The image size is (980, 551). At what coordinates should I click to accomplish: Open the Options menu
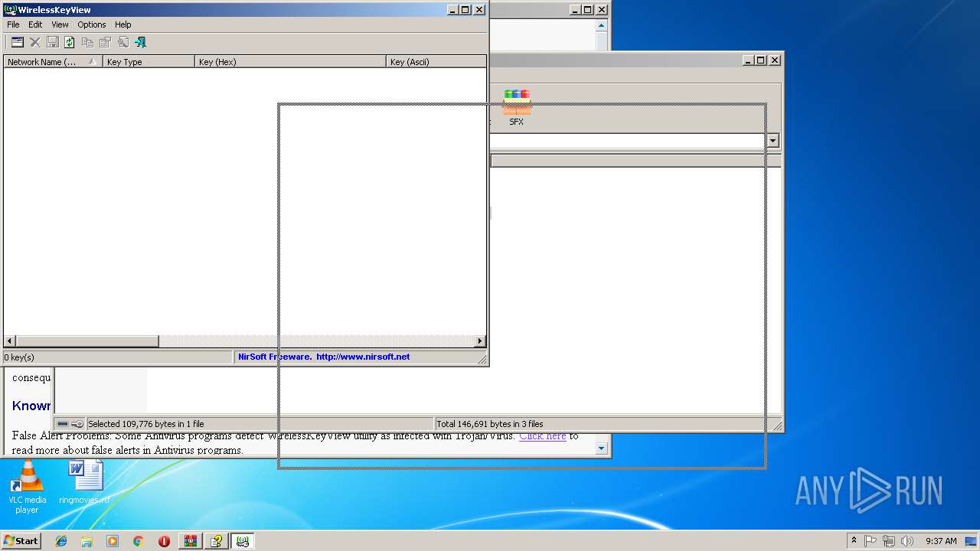[92, 24]
